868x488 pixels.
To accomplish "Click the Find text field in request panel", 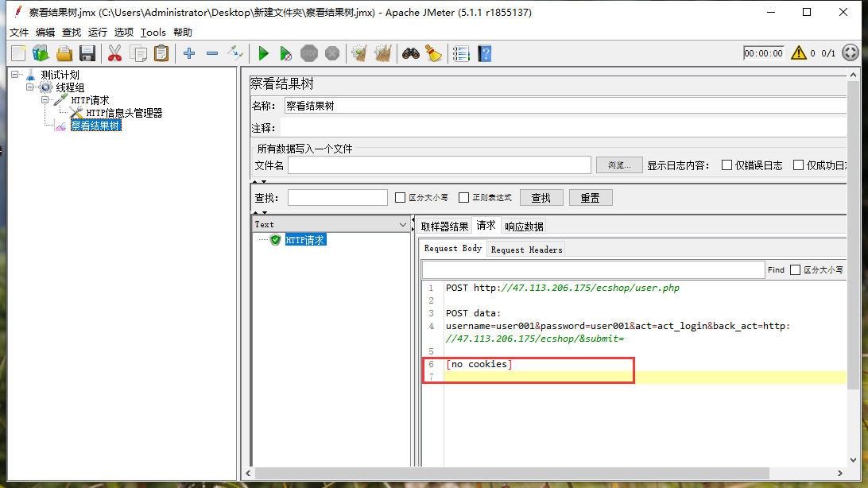I will pos(594,270).
